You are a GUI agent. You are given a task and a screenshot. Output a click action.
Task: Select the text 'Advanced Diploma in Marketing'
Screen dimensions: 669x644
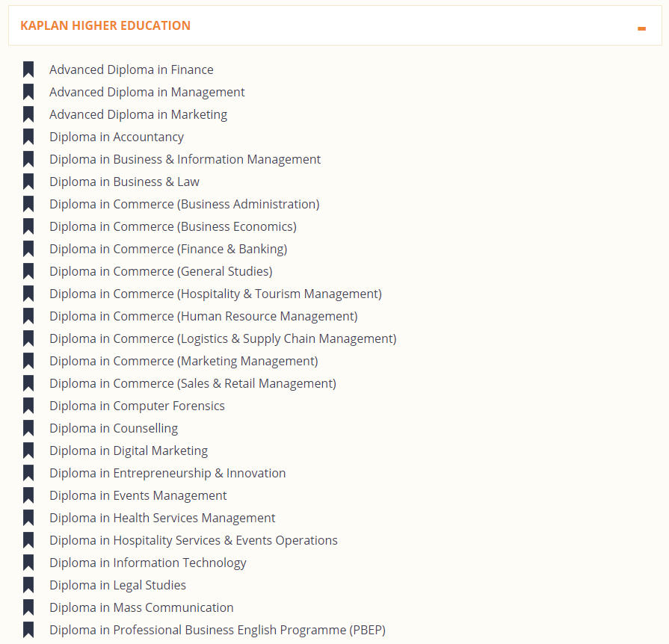[138, 114]
